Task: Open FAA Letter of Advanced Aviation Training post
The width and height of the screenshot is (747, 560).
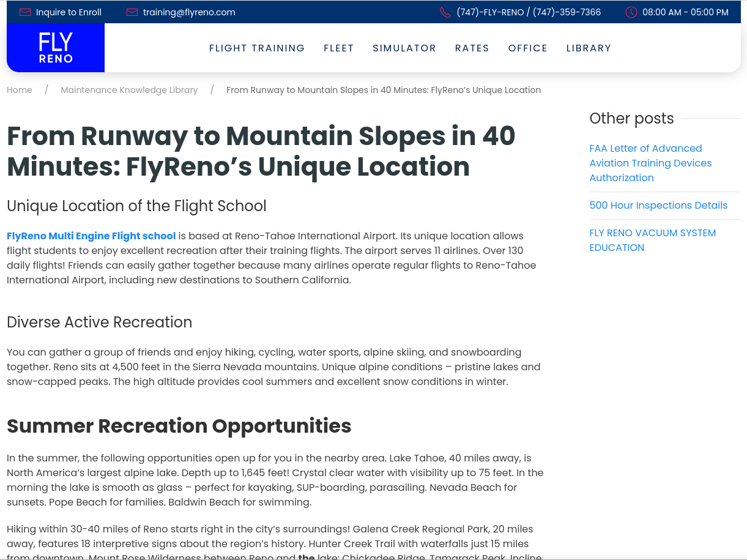Action: point(650,163)
